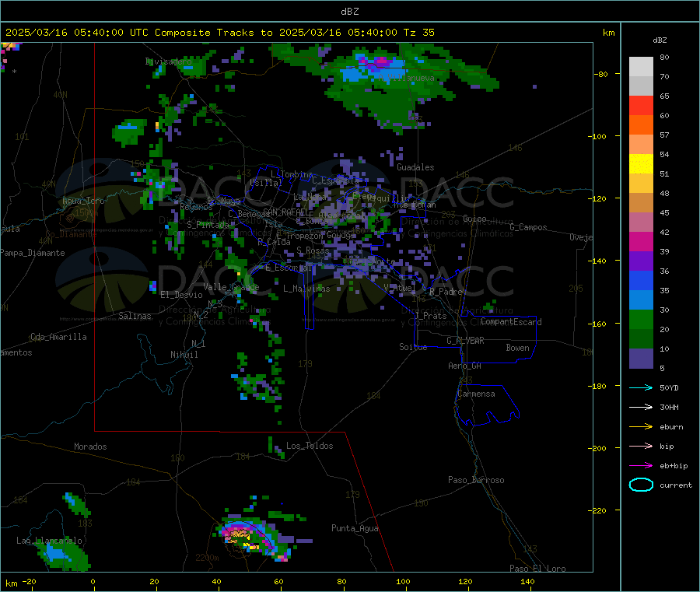Click the 'Pampa_Diamante' place label
700x592 pixels.
pyautogui.click(x=32, y=253)
